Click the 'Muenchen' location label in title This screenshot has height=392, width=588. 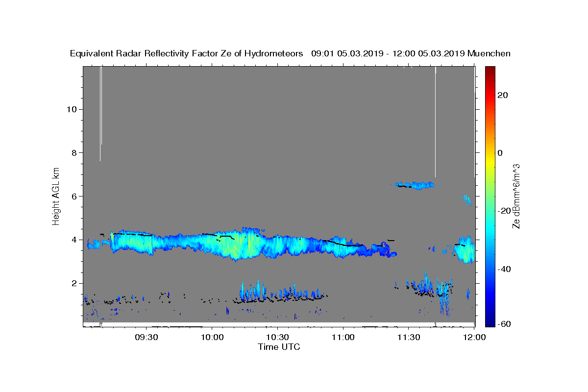pos(489,53)
